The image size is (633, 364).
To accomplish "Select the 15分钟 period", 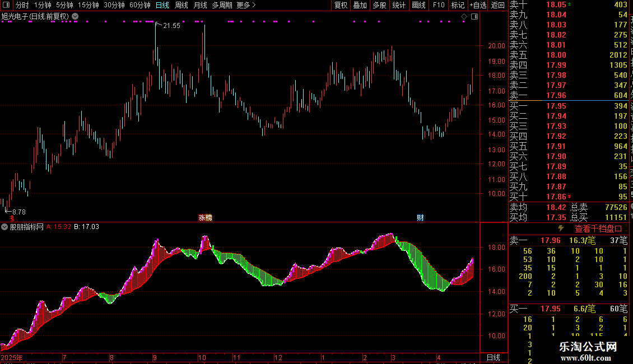I will click(x=88, y=5).
